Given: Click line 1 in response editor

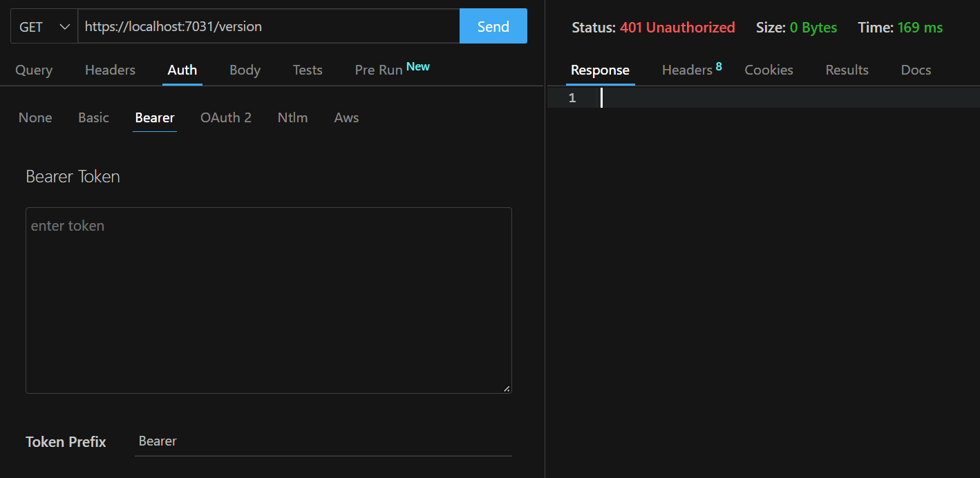Looking at the screenshot, I should [764, 98].
